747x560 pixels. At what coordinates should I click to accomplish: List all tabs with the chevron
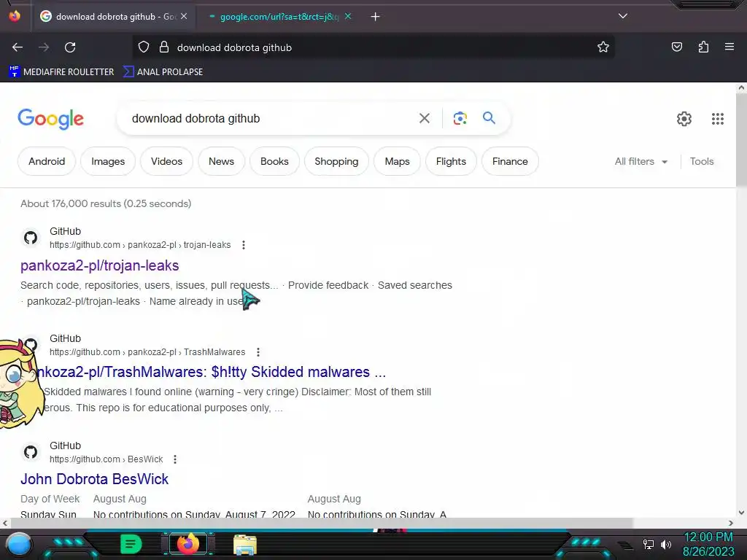(x=623, y=16)
